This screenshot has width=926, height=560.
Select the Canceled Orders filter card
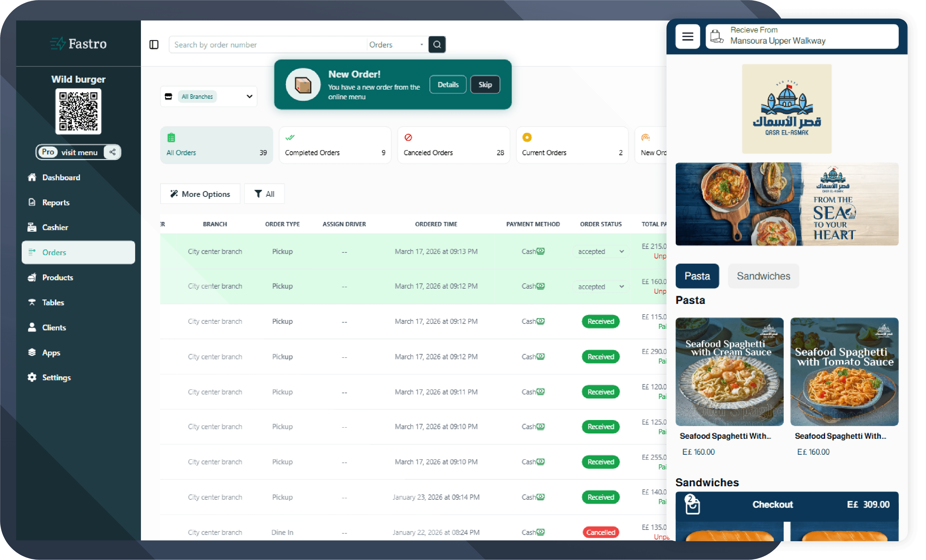(453, 146)
